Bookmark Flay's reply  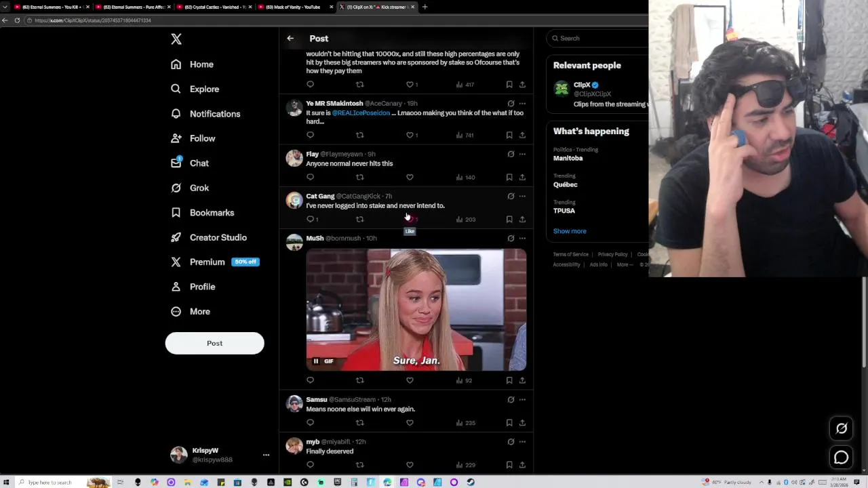(x=509, y=178)
